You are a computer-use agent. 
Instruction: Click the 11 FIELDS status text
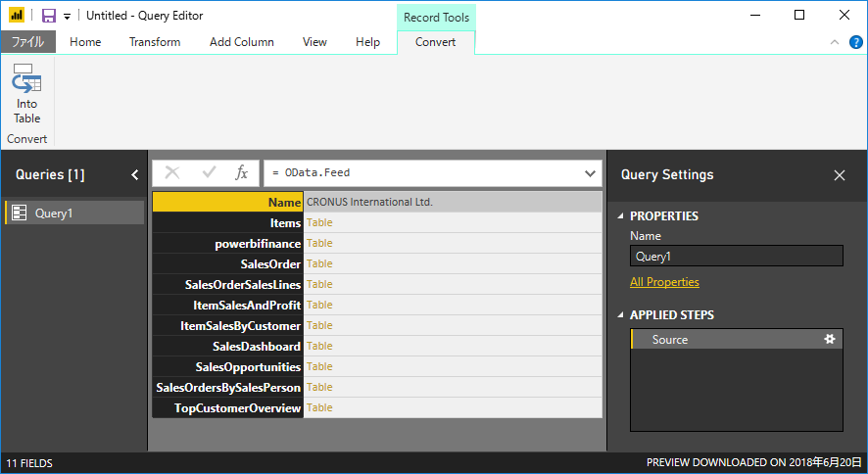pyautogui.click(x=29, y=463)
